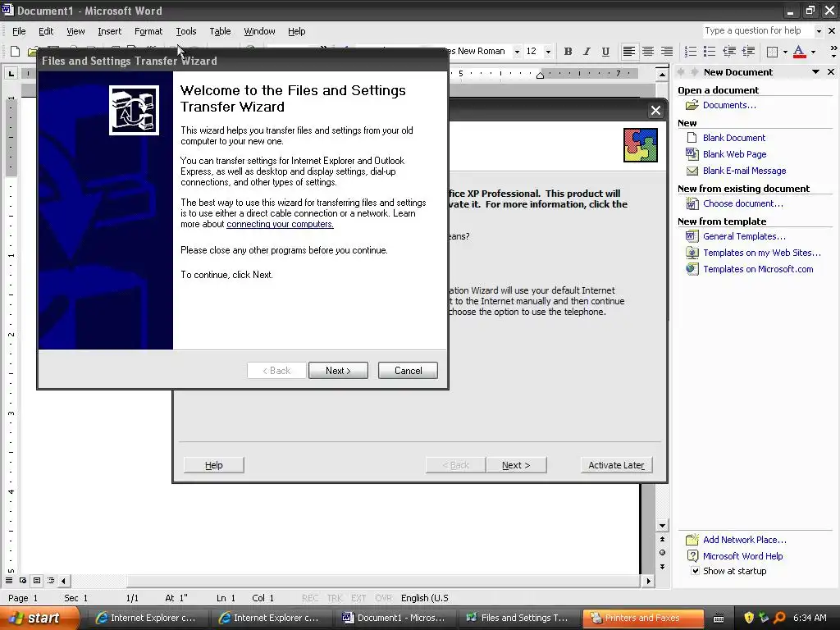Open the Format menu
Image resolution: width=840 pixels, height=630 pixels.
[148, 32]
